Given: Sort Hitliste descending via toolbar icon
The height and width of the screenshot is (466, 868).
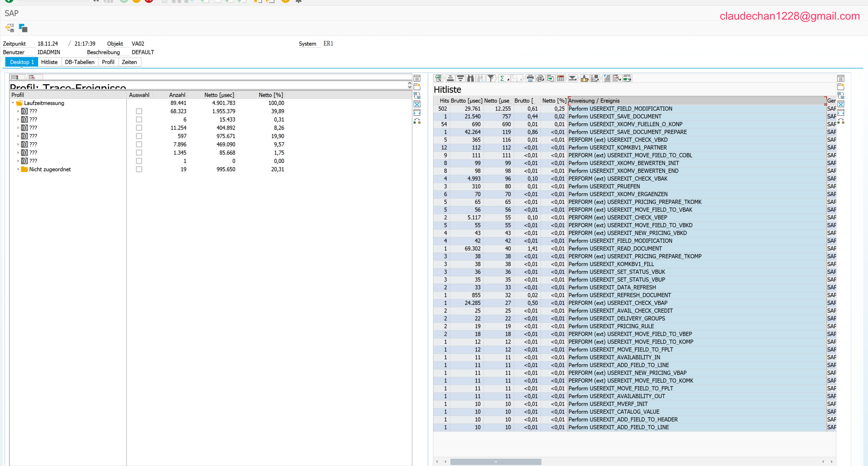Looking at the screenshot, I should (460, 78).
